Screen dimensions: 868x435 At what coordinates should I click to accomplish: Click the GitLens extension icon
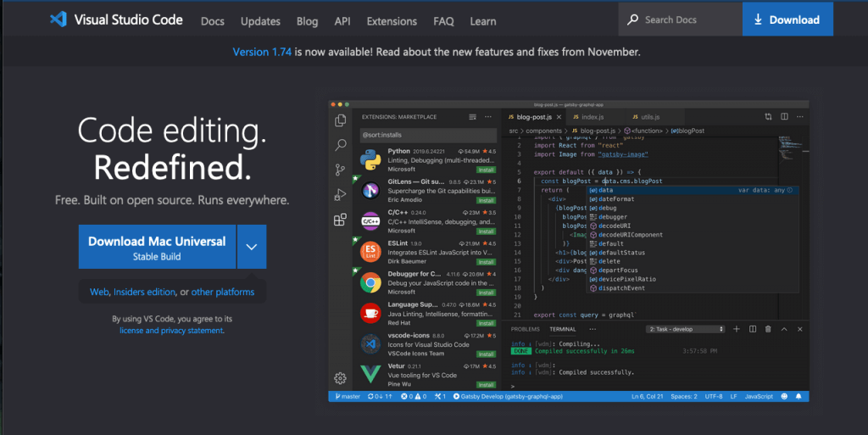pos(370,191)
